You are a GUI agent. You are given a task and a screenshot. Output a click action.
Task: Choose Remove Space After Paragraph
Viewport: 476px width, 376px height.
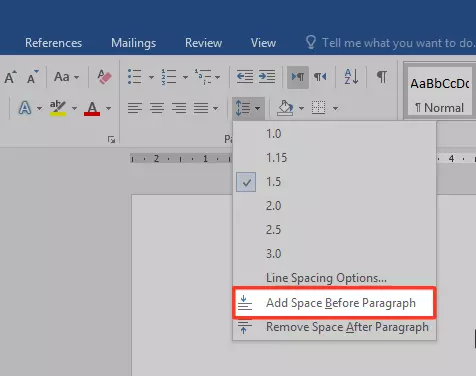pyautogui.click(x=334, y=327)
